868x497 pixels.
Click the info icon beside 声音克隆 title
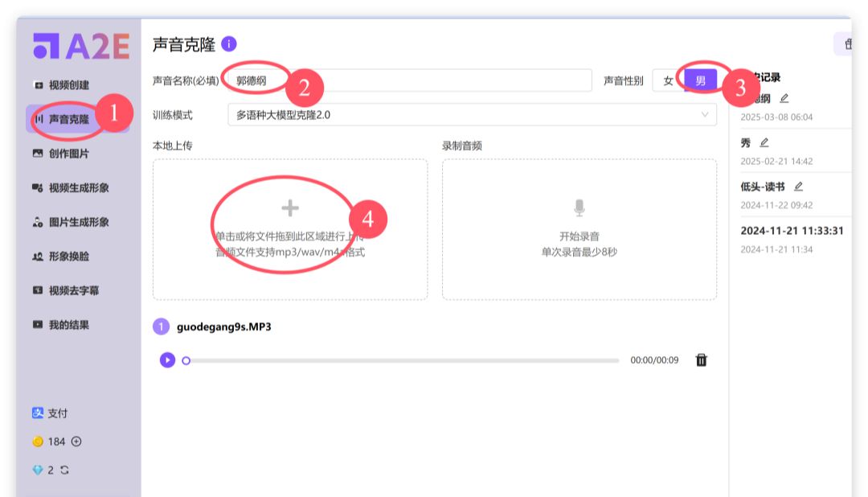pyautogui.click(x=229, y=45)
